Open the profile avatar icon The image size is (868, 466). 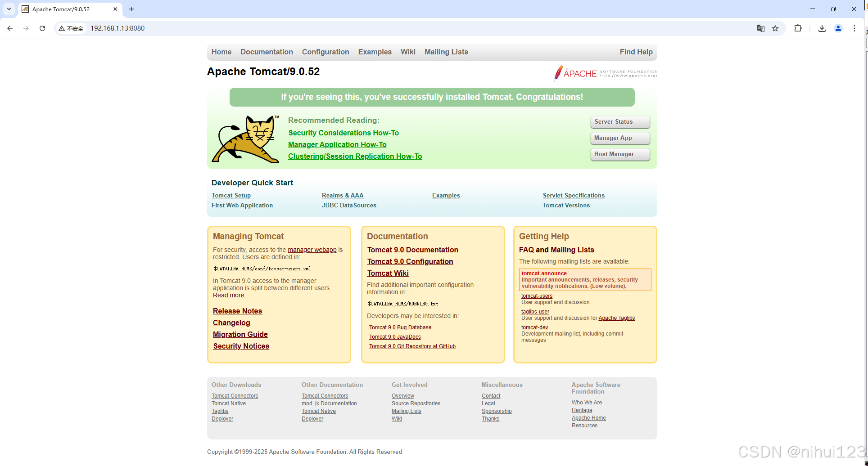(x=838, y=28)
